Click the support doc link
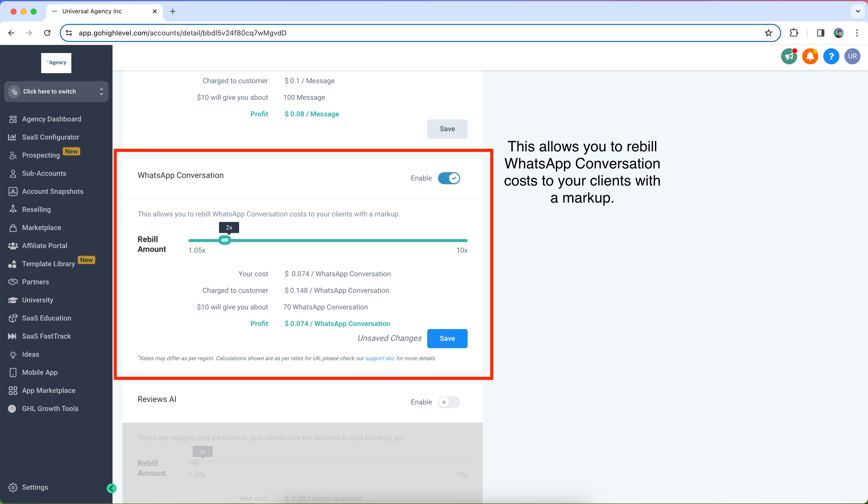This screenshot has width=868, height=504. coord(380,358)
